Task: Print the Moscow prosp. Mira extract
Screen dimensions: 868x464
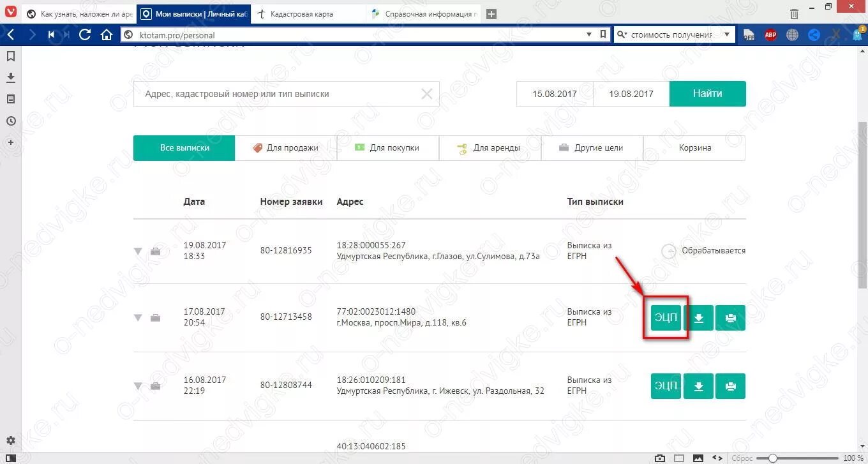Action: click(730, 318)
